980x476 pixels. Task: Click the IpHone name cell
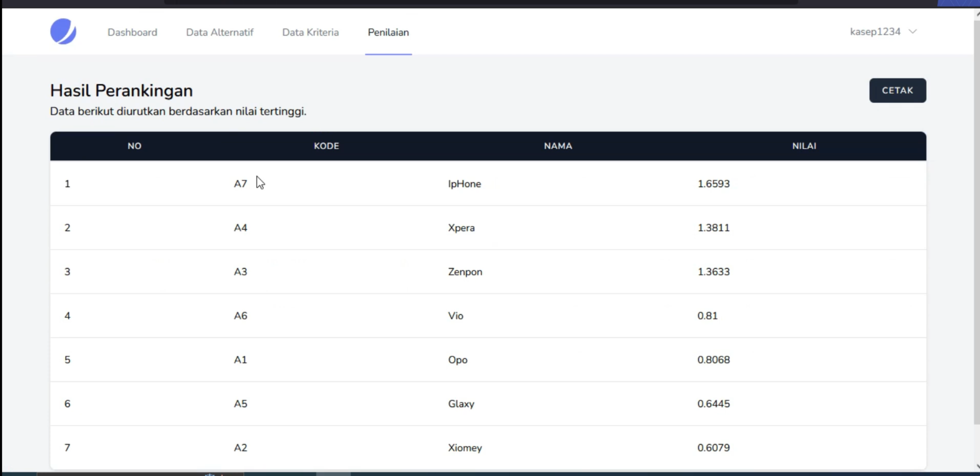point(464,184)
